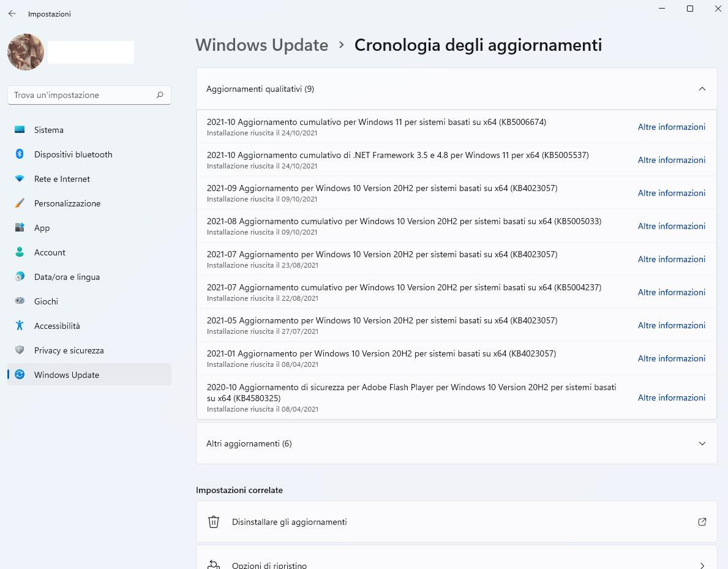Click the Personalizzazione paintbrush icon
Image resolution: width=728 pixels, height=569 pixels.
coord(20,203)
